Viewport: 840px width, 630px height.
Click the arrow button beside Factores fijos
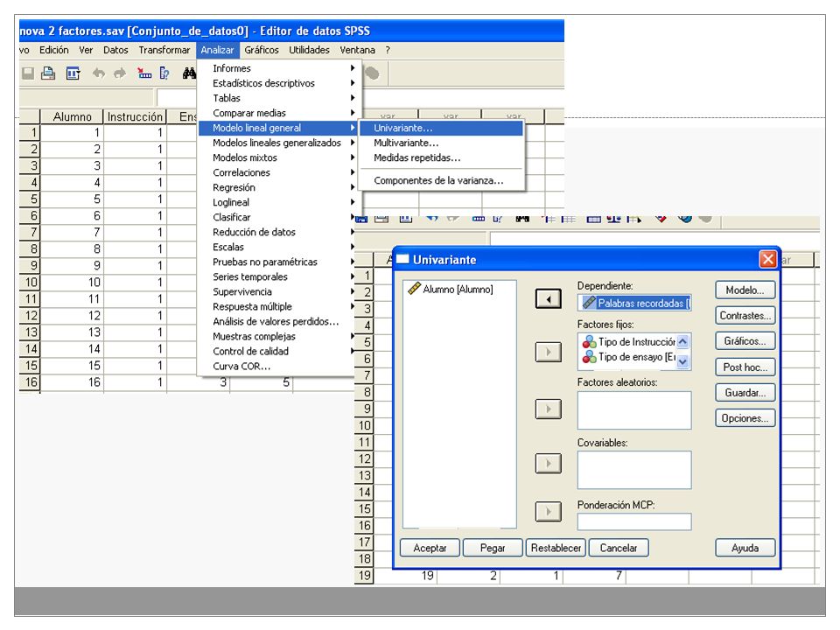548,352
